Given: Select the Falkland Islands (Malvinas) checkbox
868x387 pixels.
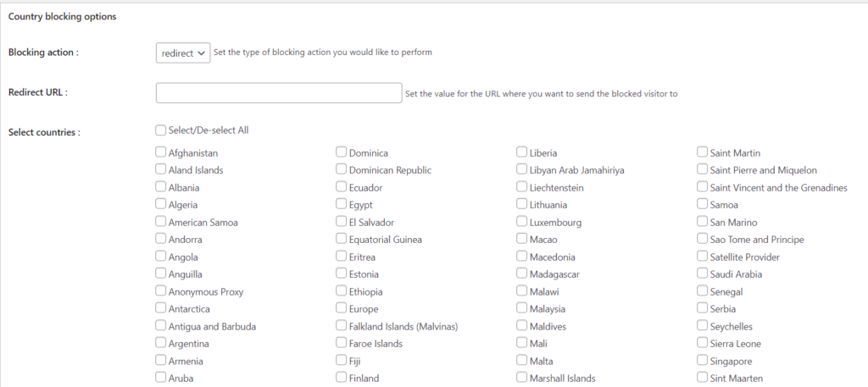Looking at the screenshot, I should pos(342,326).
